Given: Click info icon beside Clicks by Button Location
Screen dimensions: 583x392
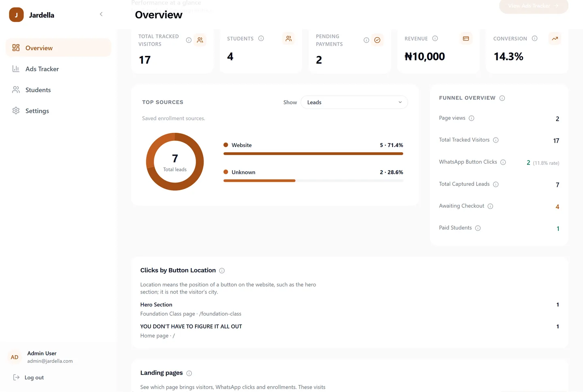Looking at the screenshot, I should point(222,271).
